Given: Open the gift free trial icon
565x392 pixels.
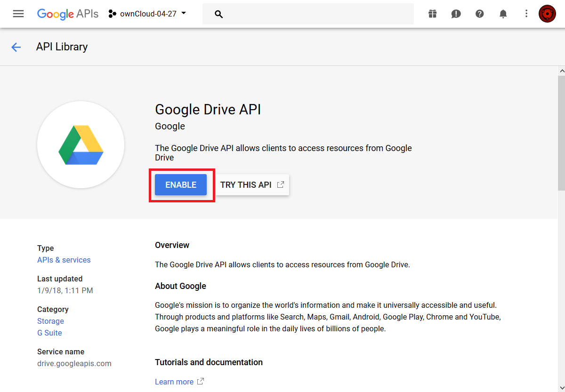Looking at the screenshot, I should pos(432,14).
